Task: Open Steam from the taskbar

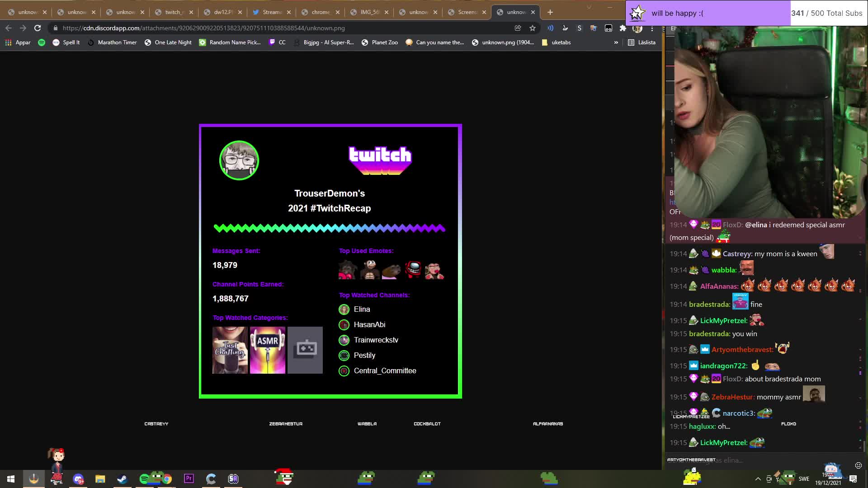Action: click(122, 479)
